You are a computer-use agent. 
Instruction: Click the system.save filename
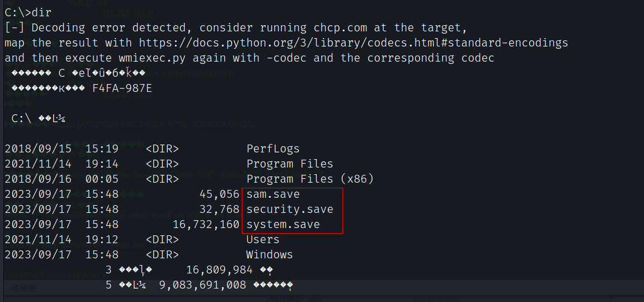283,225
